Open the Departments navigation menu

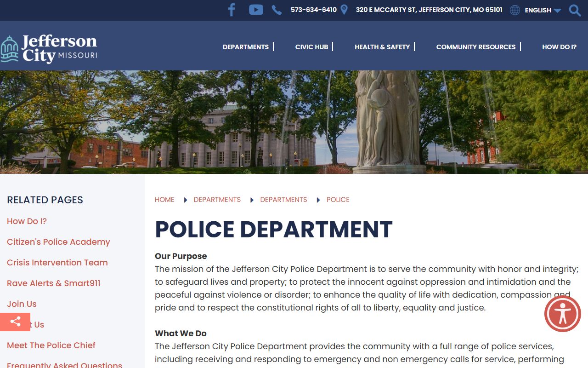click(246, 47)
